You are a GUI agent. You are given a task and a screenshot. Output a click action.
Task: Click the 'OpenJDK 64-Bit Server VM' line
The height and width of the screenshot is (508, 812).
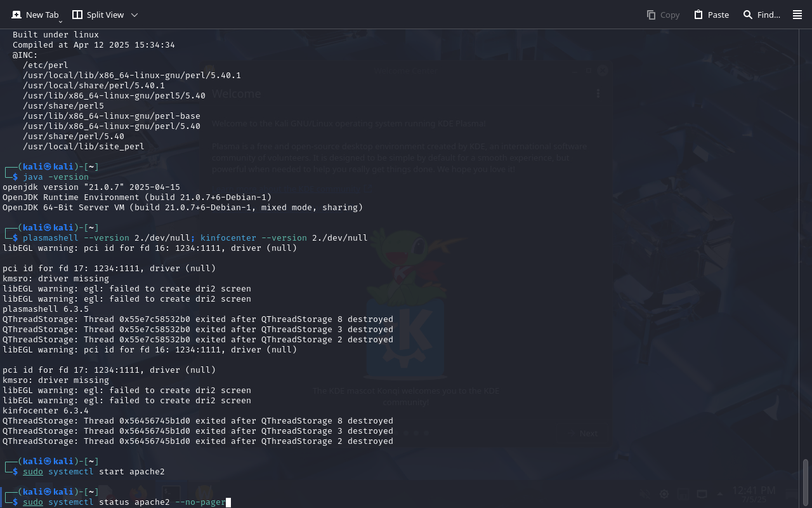pyautogui.click(x=183, y=207)
